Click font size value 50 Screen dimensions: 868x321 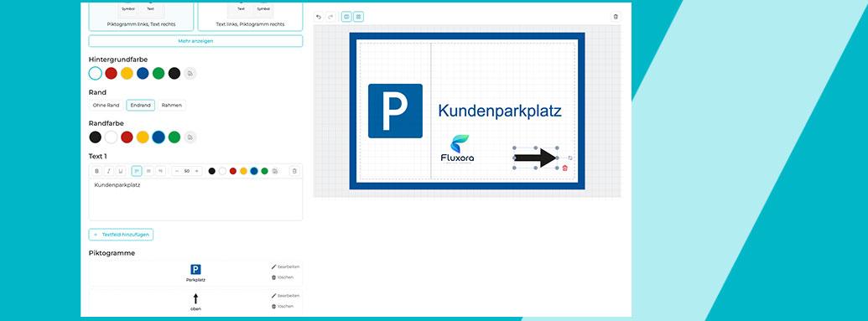pyautogui.click(x=186, y=171)
